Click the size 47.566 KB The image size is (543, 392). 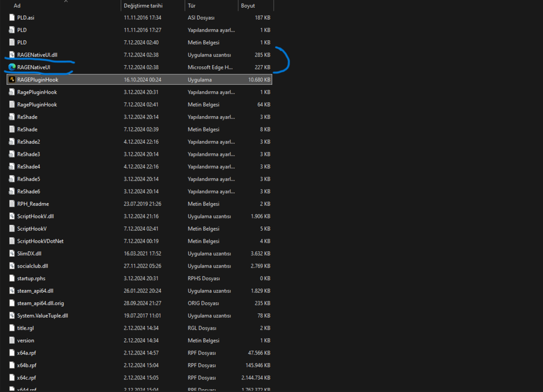259,353
